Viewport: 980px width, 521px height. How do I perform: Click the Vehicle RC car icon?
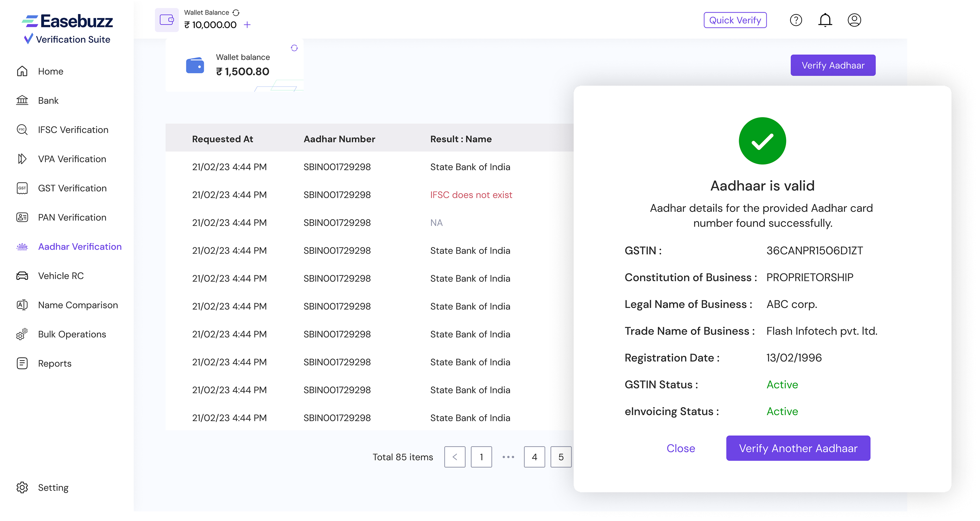click(22, 276)
